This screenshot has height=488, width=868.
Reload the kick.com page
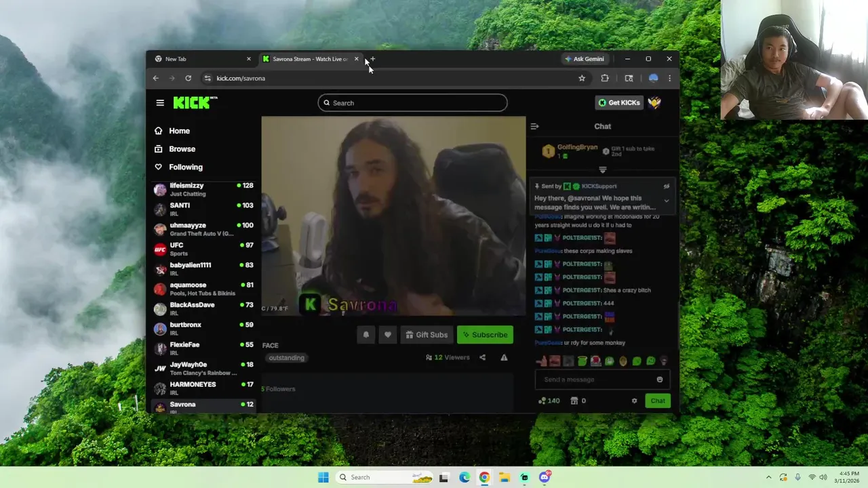[189, 78]
